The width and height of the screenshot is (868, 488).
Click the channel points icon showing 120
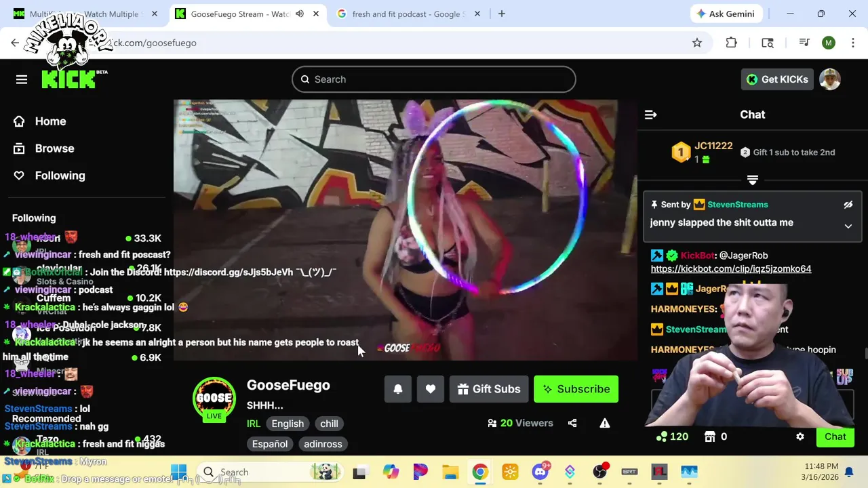[x=661, y=436]
